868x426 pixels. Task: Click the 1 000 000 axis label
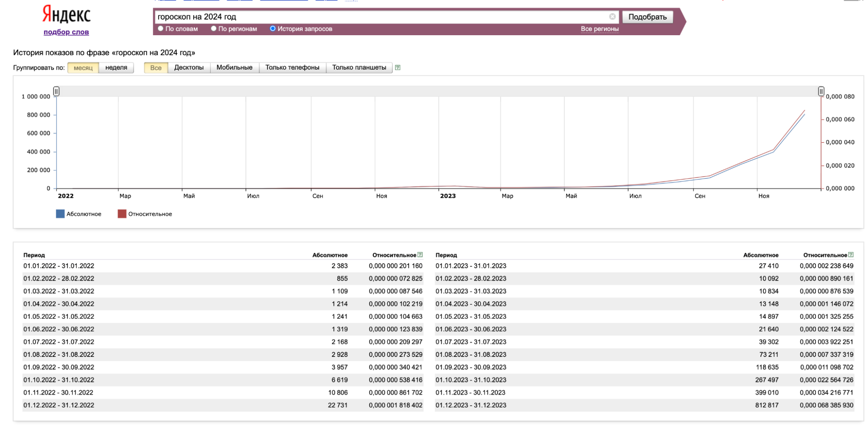tap(36, 97)
